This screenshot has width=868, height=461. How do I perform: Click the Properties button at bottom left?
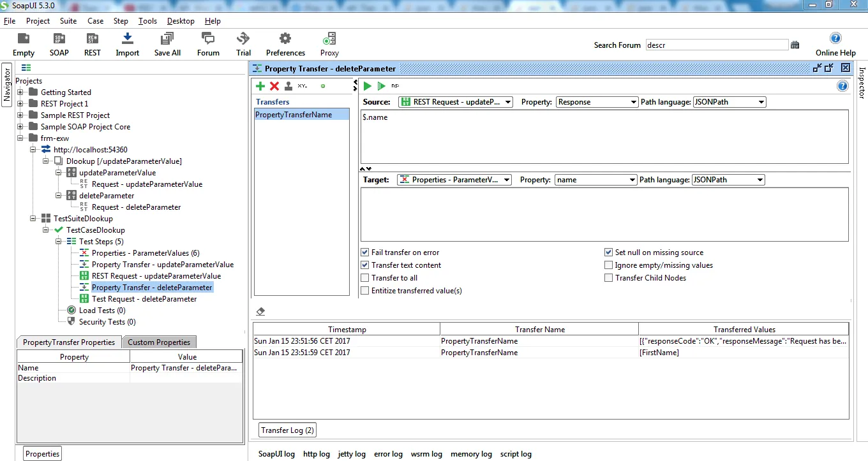coord(43,454)
